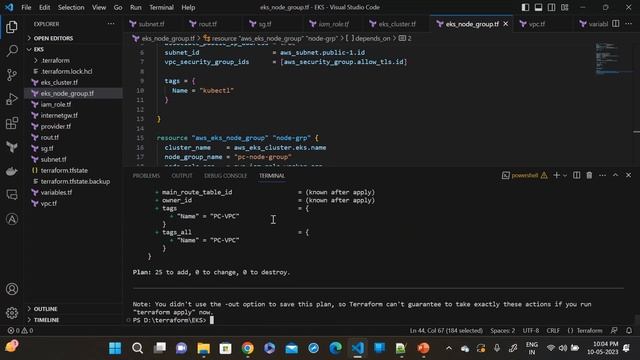
Task: Switch to the Debug Console tab
Action: 225,176
